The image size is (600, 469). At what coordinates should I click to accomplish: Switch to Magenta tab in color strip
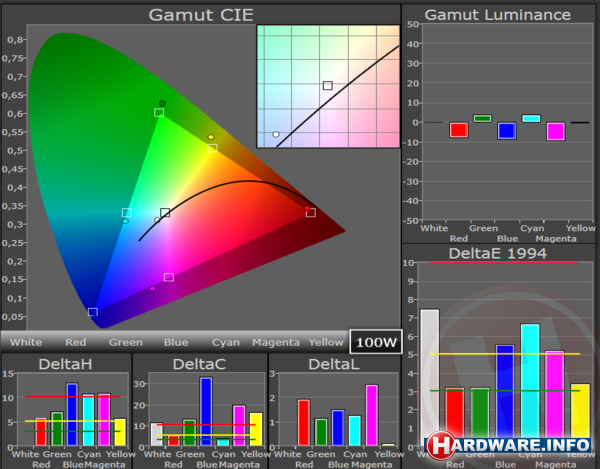pyautogui.click(x=276, y=342)
